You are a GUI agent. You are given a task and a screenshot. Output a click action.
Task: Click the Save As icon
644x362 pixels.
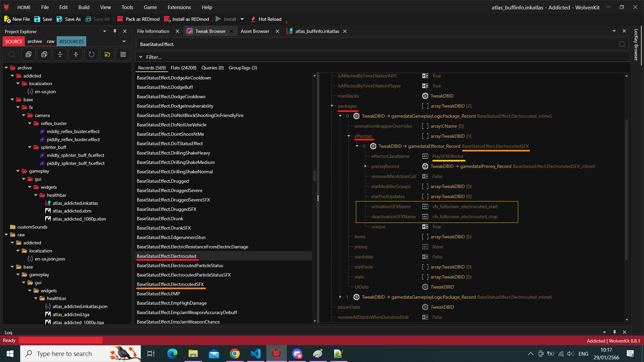(60, 19)
